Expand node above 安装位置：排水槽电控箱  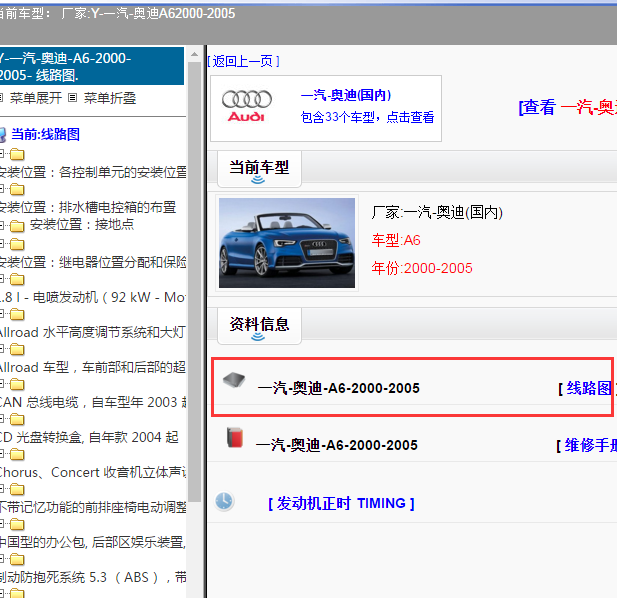pyautogui.click(x=2, y=189)
